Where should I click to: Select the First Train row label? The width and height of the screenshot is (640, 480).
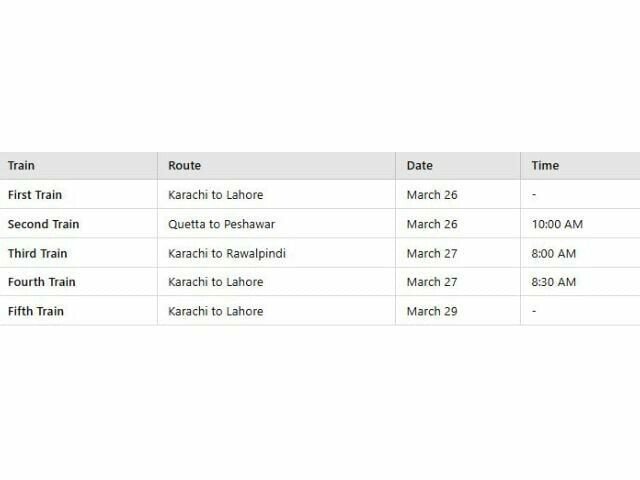click(x=35, y=195)
